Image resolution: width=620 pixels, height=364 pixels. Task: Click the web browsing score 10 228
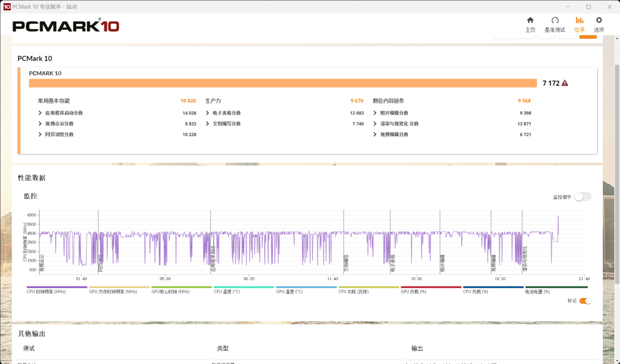(189, 134)
